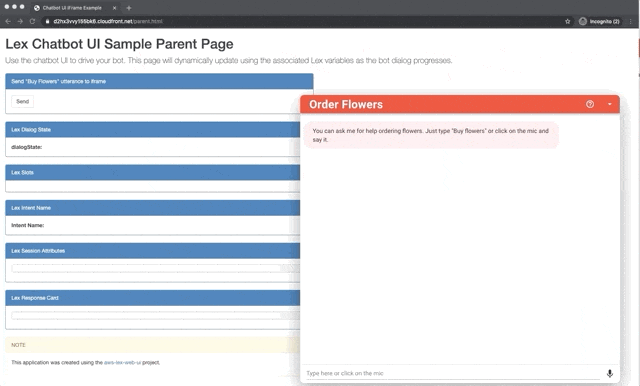Click the Lex Session Attributes text box
640x386 pixels.
tap(155, 268)
